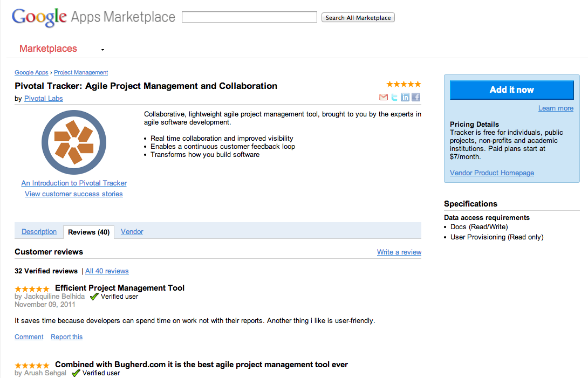The height and width of the screenshot is (378, 588).
Task: Switch to the Vendor tab
Action: click(x=132, y=232)
